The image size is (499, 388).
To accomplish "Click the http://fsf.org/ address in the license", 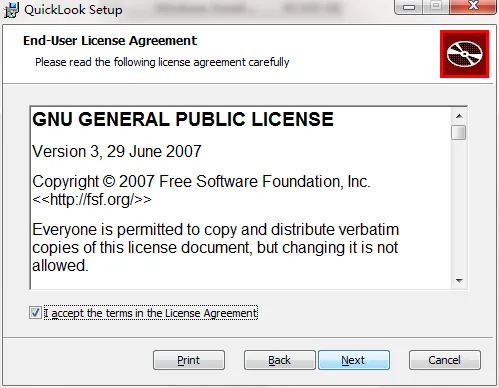I will [x=92, y=200].
